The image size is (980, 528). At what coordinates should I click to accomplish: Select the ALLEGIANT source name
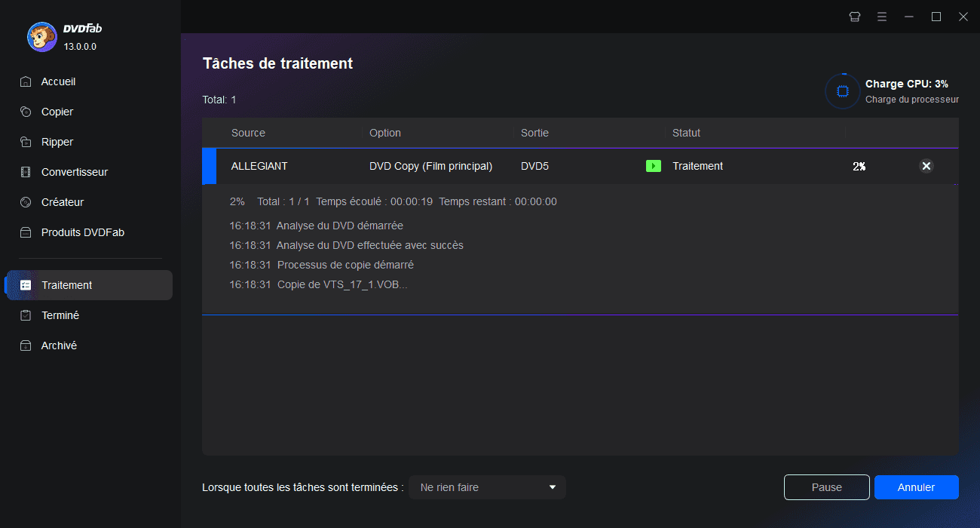[259, 166]
